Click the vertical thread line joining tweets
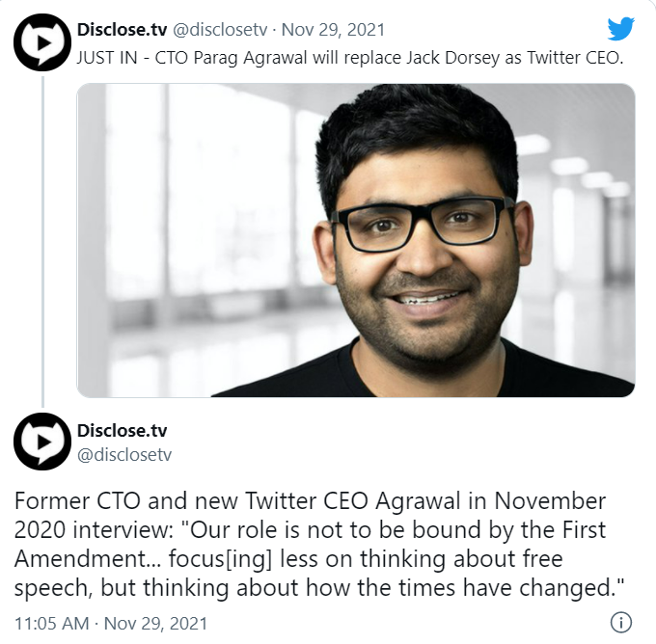The image size is (656, 644). click(40, 241)
